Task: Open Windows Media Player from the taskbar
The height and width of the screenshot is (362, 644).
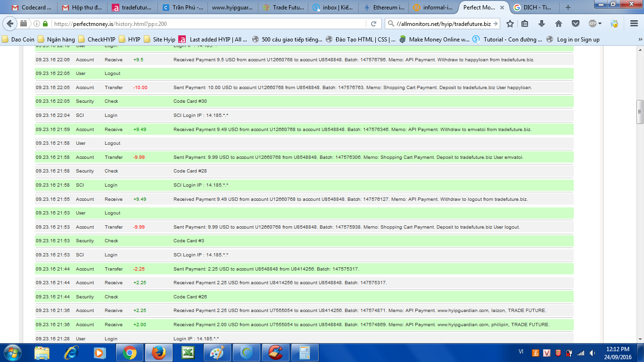Action: point(99,353)
